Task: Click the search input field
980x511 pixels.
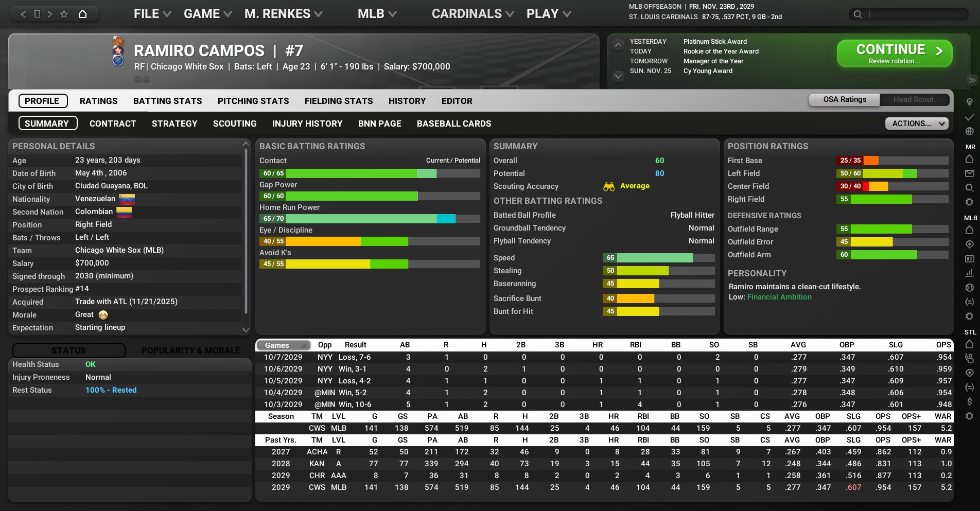Action: pyautogui.click(x=916, y=14)
